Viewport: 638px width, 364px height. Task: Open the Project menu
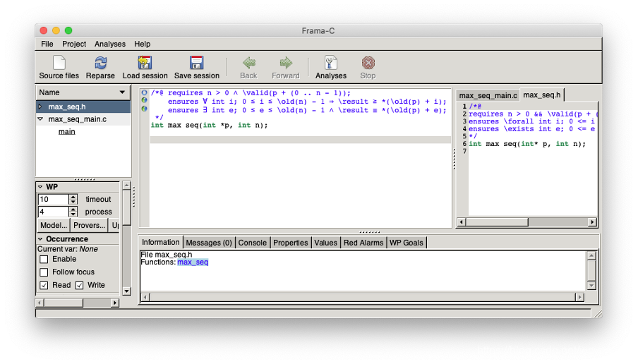[x=74, y=44]
